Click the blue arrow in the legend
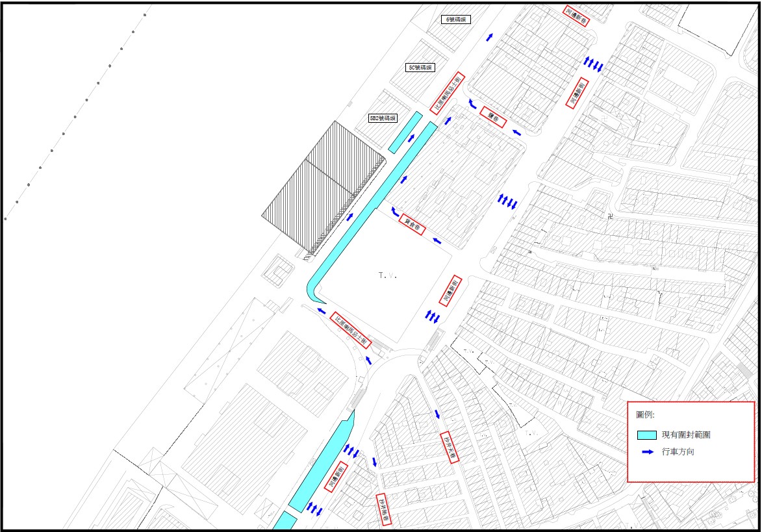This screenshot has height=532, width=762. point(646,452)
